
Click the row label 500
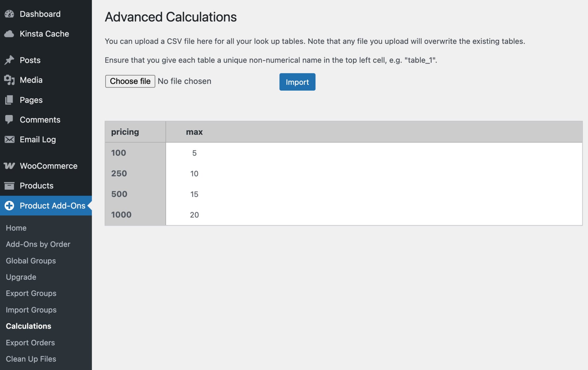pos(119,194)
